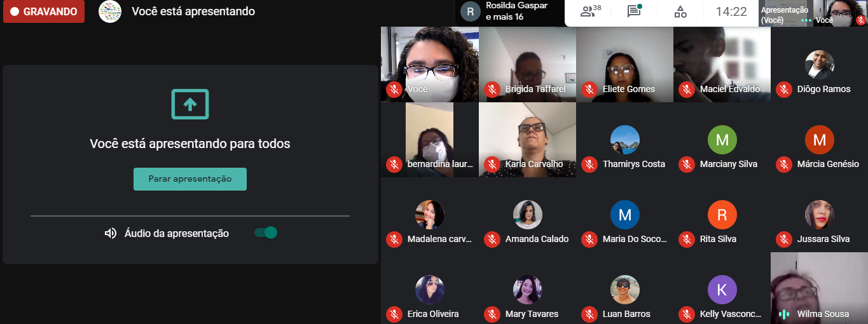Screen dimensions: 868x324
Task: Click the meeting logo next to Você está apresentando
Action: 110,11
